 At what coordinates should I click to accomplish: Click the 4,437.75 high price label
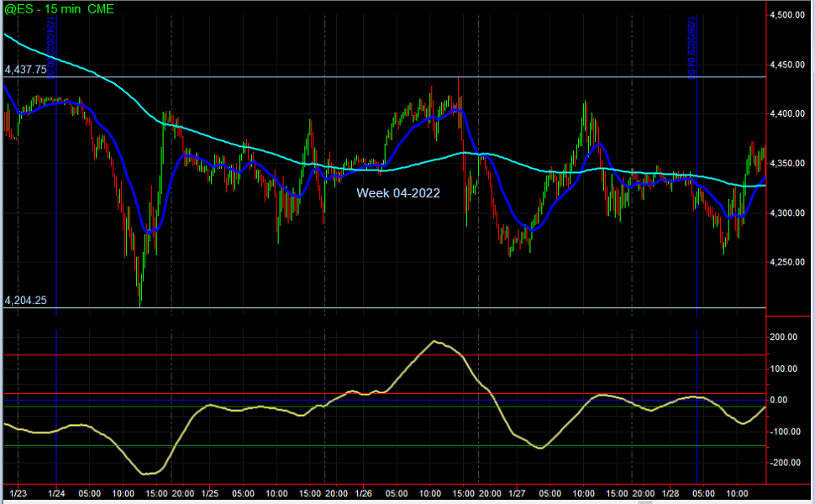click(26, 70)
